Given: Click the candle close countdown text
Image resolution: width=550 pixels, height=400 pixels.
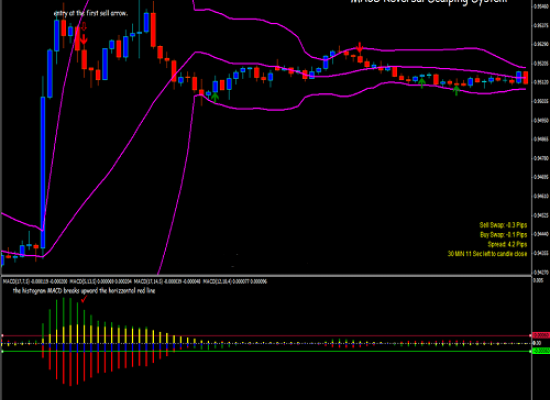Looking at the screenshot, I should coord(487,253).
